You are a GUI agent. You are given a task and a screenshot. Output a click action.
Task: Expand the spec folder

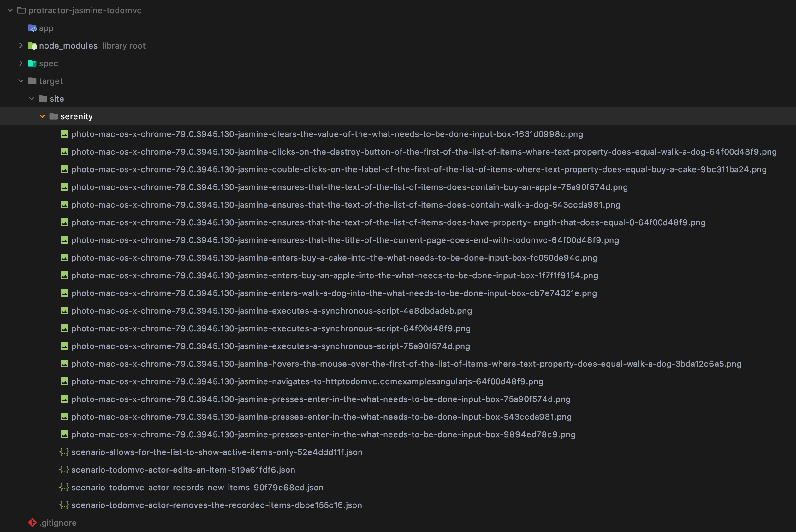point(21,63)
